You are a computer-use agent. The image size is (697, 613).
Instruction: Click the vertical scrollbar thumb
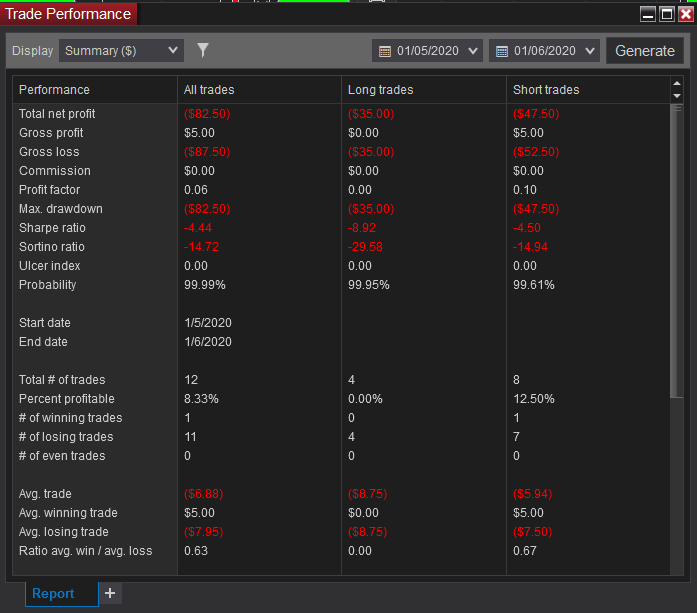pyautogui.click(x=677, y=251)
